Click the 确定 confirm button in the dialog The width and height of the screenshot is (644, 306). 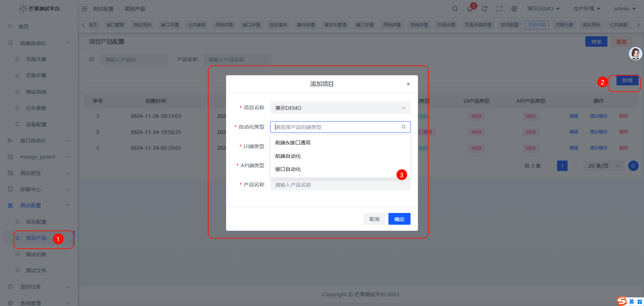[399, 219]
